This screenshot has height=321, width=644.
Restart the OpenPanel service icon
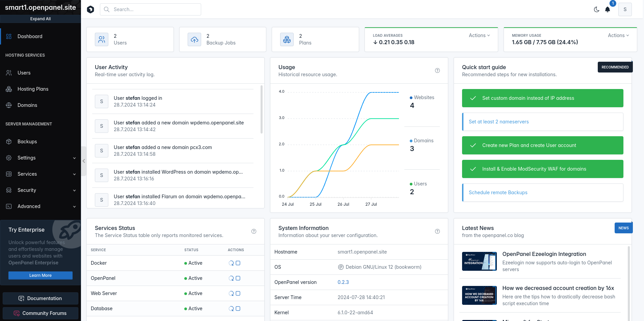231,278
